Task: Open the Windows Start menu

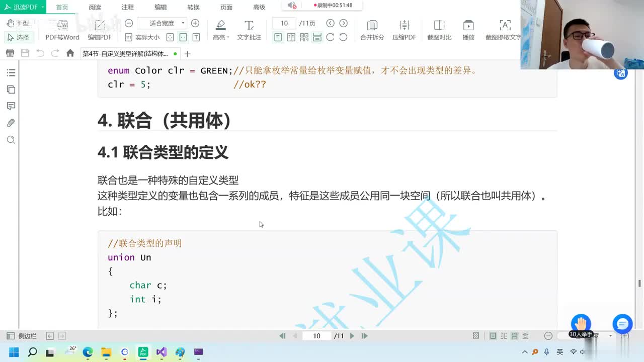Action: 14,352
